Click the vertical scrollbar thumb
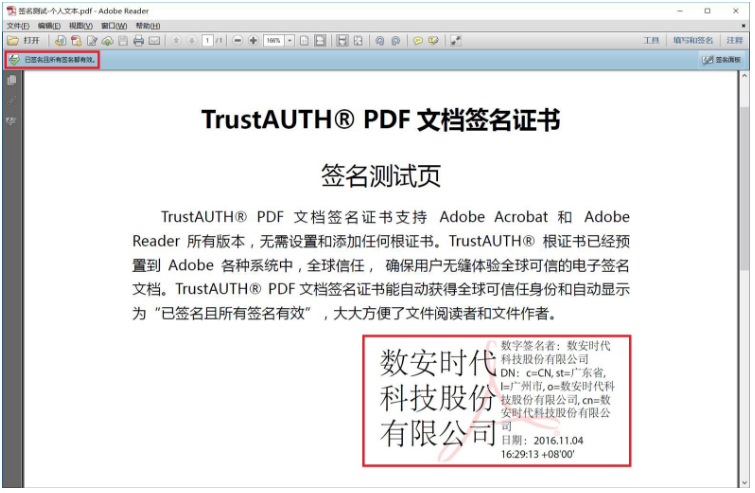This screenshot has height=493, width=755. pyautogui.click(x=744, y=188)
